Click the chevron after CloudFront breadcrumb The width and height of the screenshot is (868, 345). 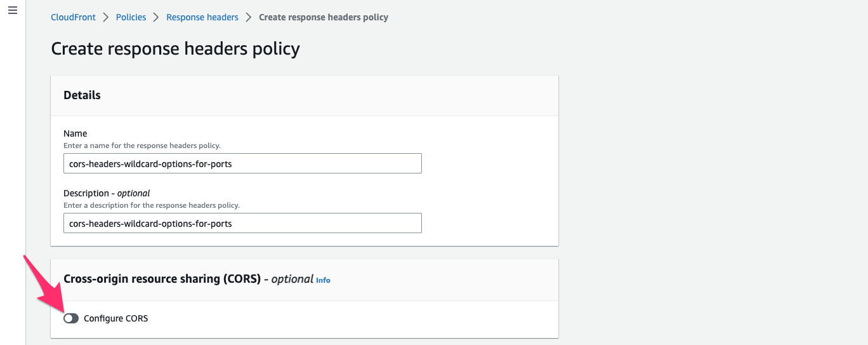pos(106,17)
